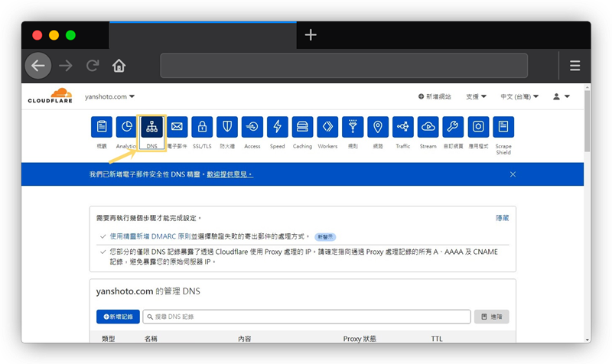
Task: Open the user account dropdown
Action: (562, 96)
